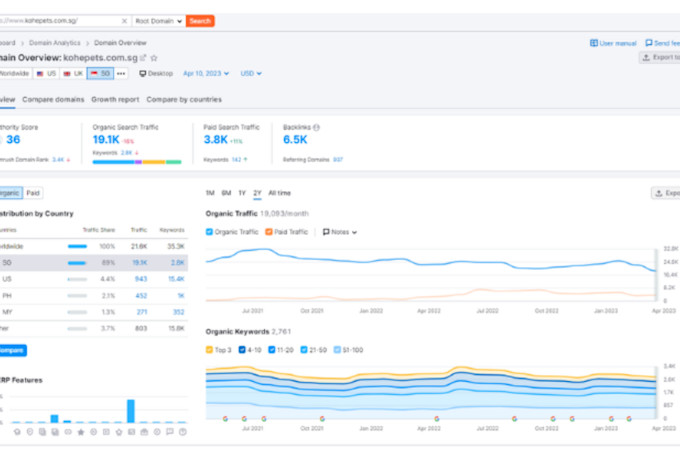The height and width of the screenshot is (459, 680).
Task: Click SG traffic share progress bar
Action: click(77, 263)
